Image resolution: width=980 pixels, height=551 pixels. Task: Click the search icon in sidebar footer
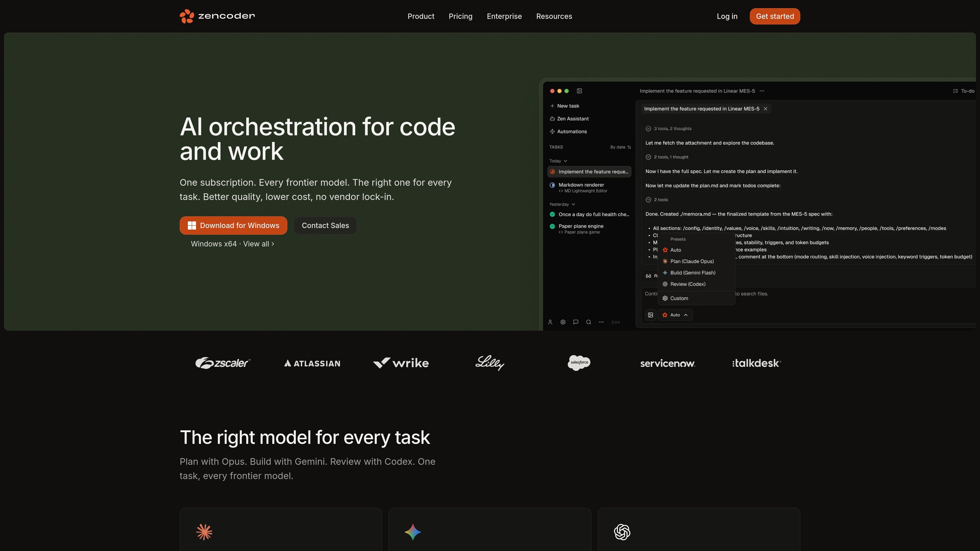[589, 322]
